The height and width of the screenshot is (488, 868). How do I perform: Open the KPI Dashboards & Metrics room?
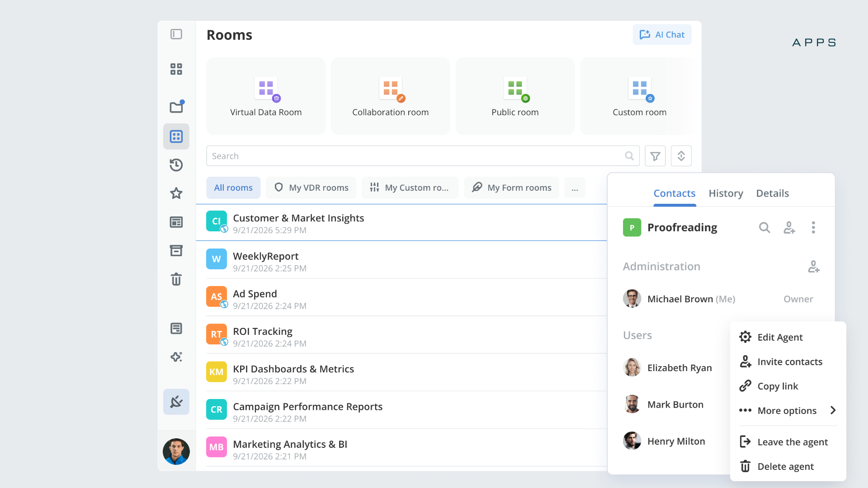tap(401, 372)
